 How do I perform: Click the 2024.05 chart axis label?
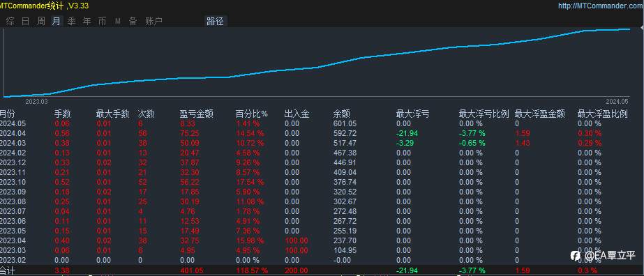point(617,101)
